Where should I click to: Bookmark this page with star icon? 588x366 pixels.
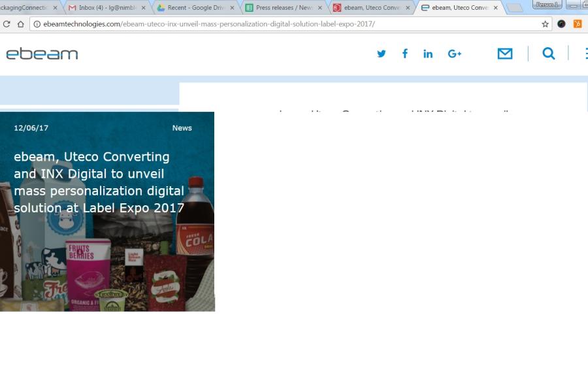(x=546, y=24)
